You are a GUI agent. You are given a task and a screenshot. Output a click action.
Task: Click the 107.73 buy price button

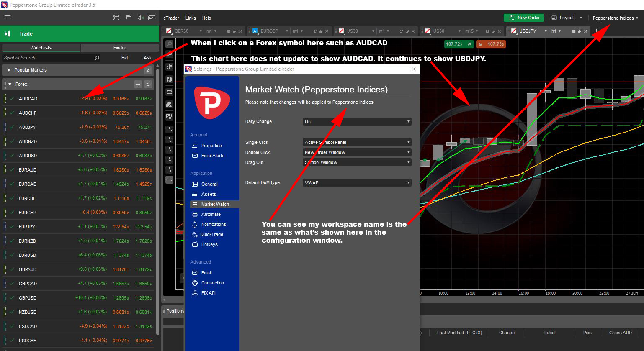point(491,44)
